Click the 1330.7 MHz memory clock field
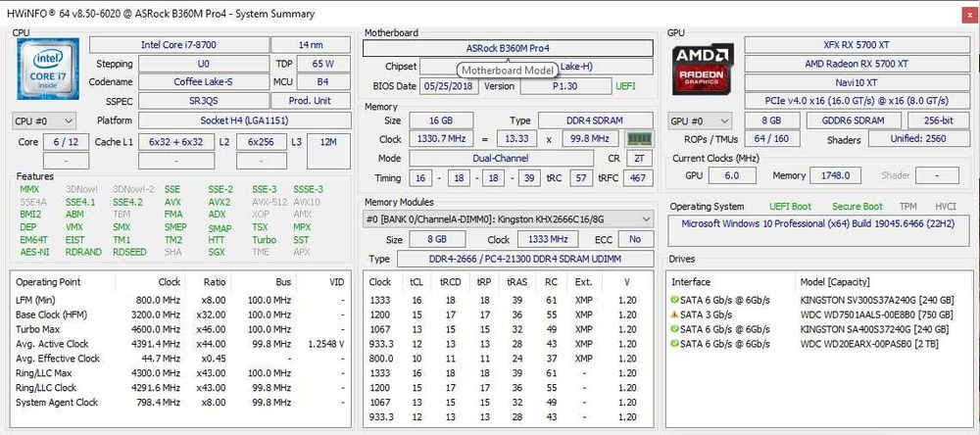This screenshot has width=980, height=435. (441, 139)
